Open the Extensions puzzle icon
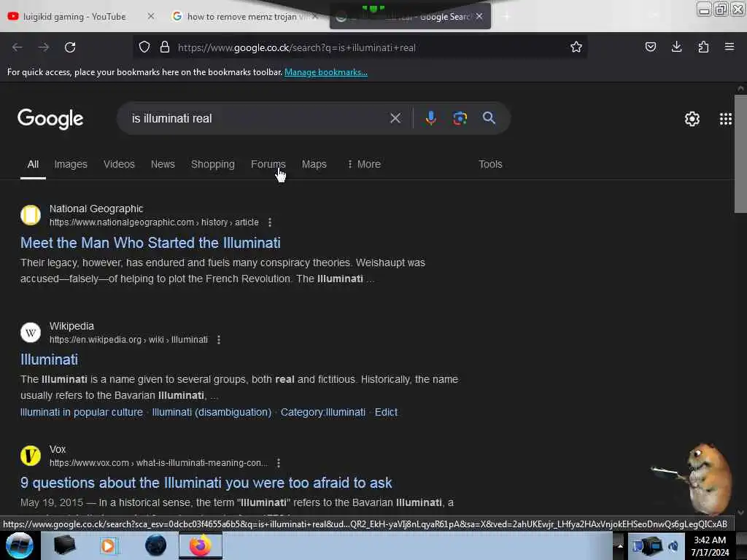 click(x=703, y=47)
